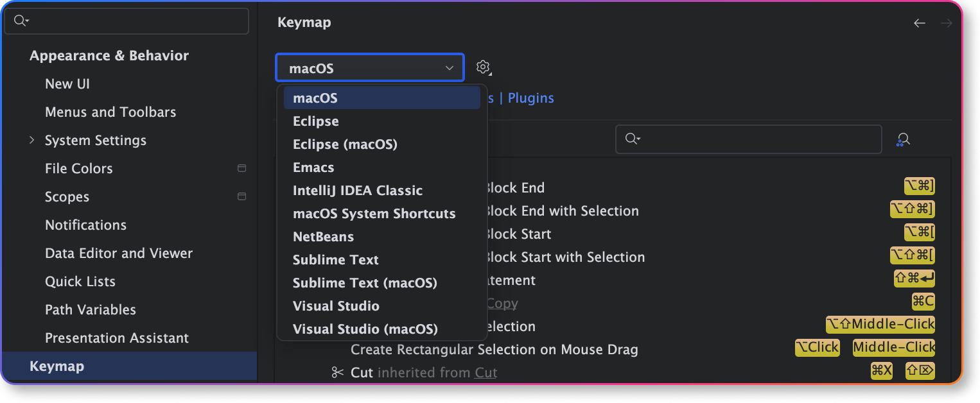Select Eclipse keymap from the list

coord(382,121)
